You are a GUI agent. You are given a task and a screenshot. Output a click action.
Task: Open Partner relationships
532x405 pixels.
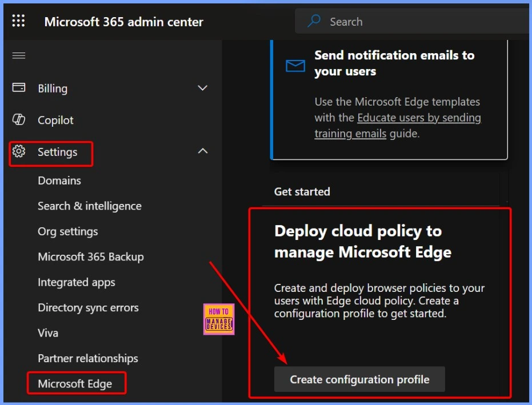click(88, 359)
